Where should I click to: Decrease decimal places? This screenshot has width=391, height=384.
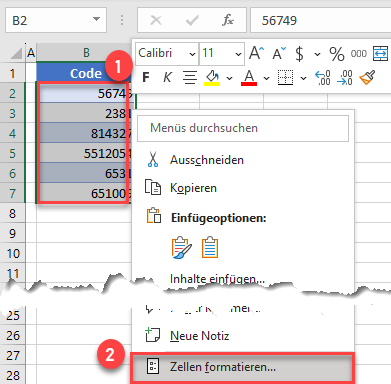[344, 78]
